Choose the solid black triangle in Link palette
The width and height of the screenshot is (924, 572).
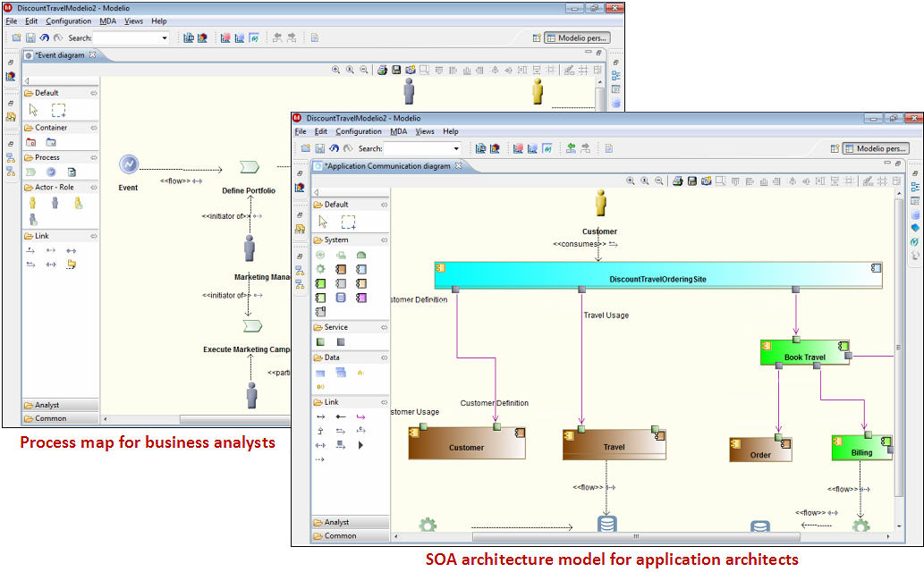360,445
